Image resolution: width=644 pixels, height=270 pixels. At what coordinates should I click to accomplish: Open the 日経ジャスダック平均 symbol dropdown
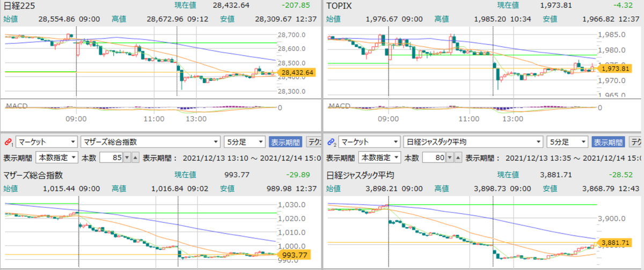[x=472, y=142]
